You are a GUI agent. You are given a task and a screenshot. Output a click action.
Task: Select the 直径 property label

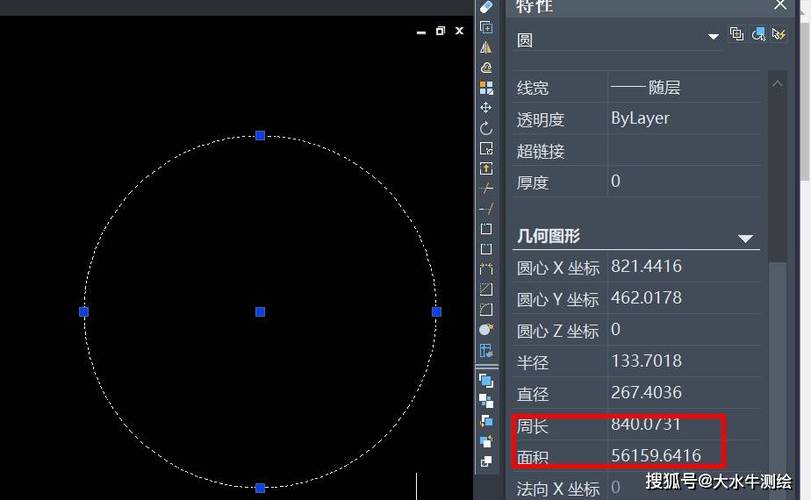click(x=532, y=394)
